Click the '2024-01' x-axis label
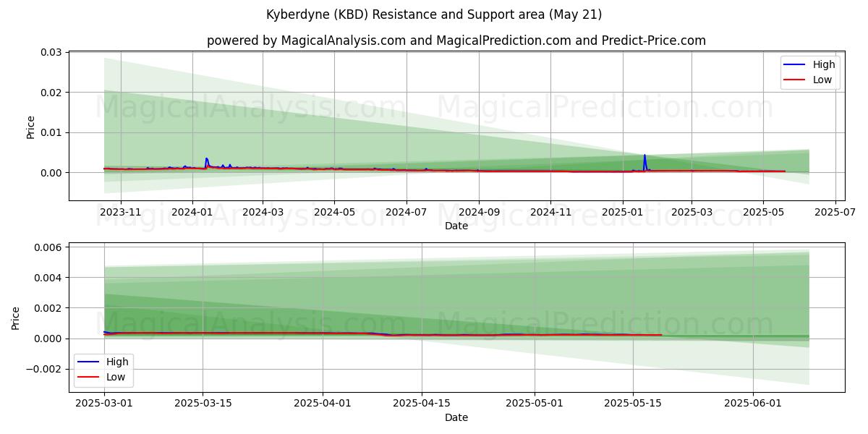The height and width of the screenshot is (434, 868). (x=192, y=213)
